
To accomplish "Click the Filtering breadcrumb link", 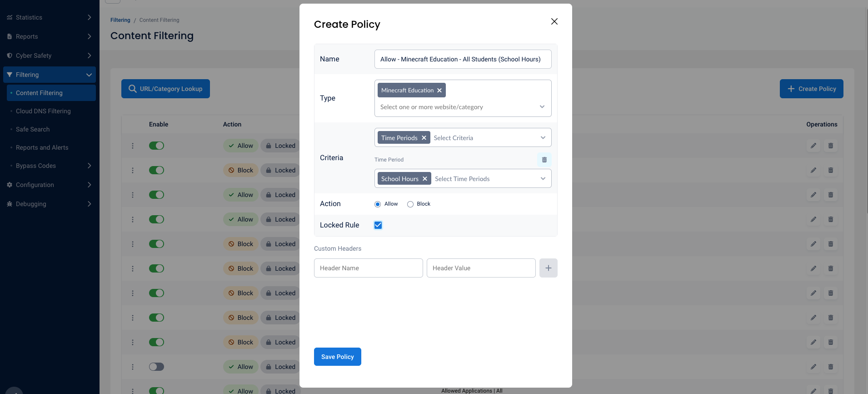I will pyautogui.click(x=120, y=20).
